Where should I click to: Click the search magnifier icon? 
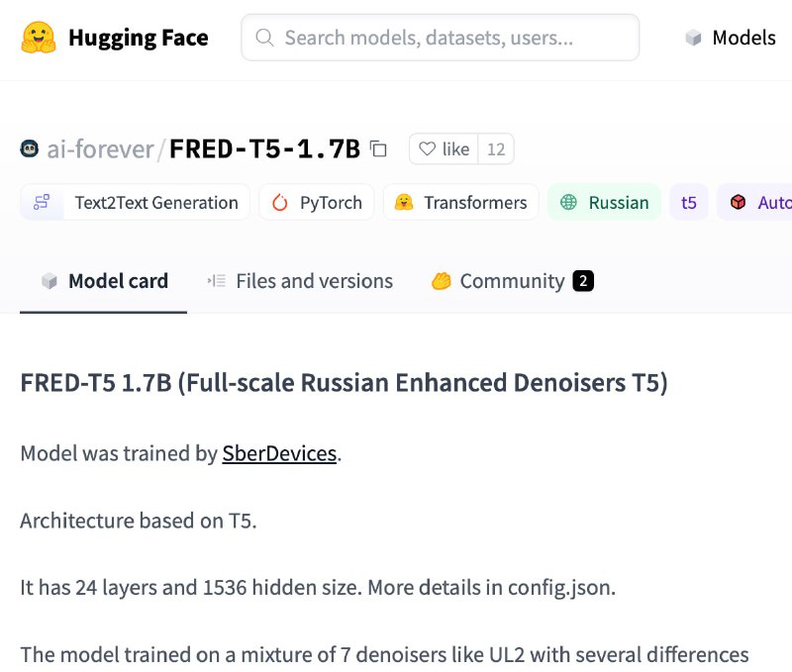(x=264, y=38)
